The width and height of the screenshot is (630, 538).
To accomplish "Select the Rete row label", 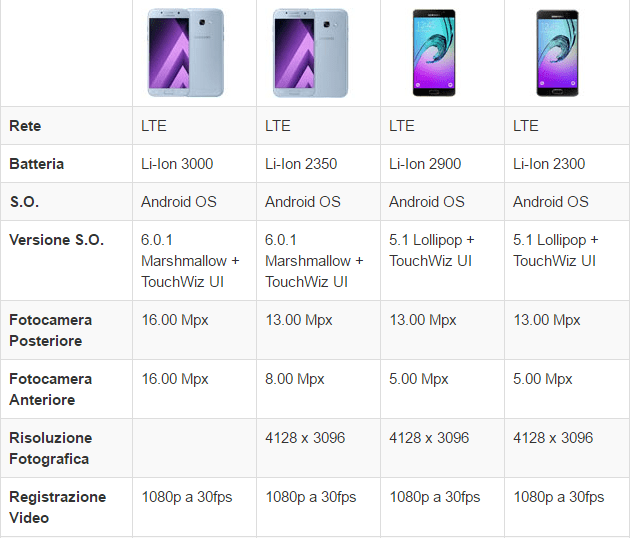I will (25, 126).
